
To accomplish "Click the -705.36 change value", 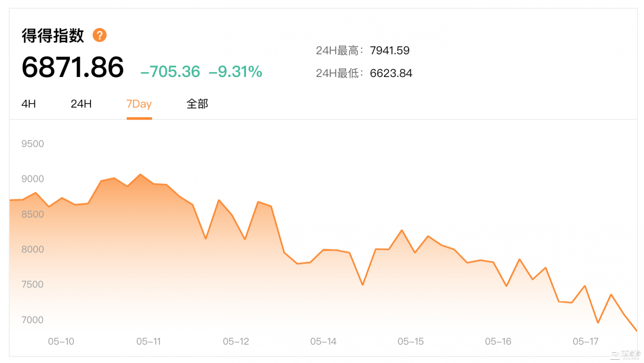I will (x=170, y=72).
